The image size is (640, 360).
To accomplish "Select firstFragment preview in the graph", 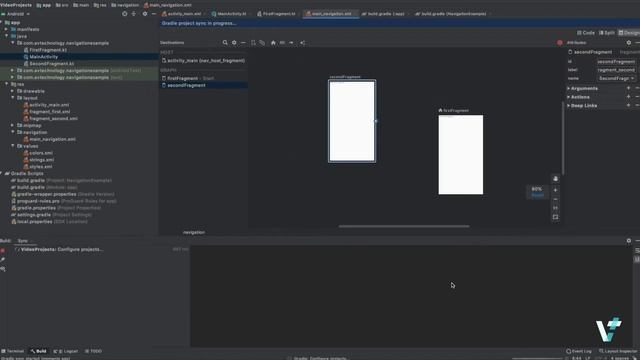I will pos(461,155).
